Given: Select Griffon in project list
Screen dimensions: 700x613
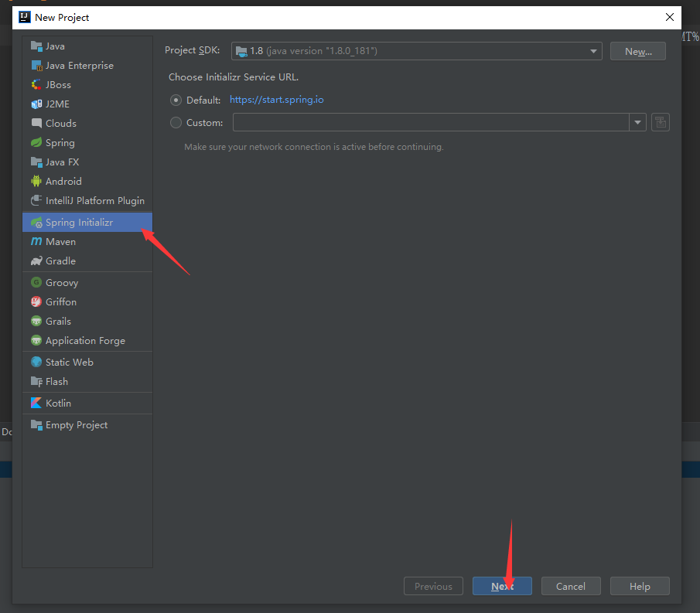Looking at the screenshot, I should click(87, 302).
